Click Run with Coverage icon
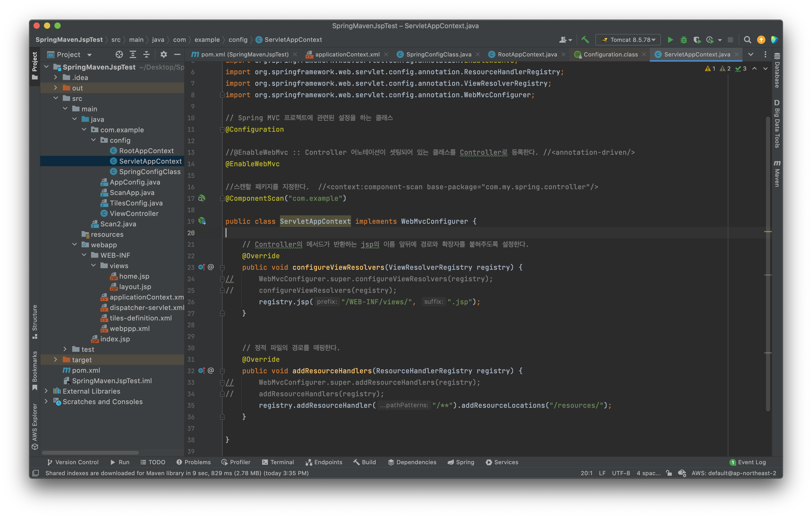 tap(697, 40)
